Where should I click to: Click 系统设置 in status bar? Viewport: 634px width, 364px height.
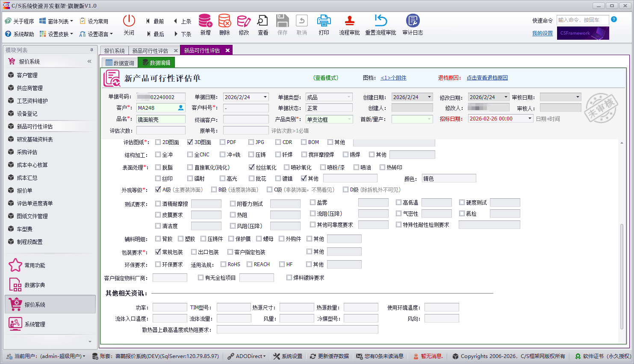[x=288, y=356]
